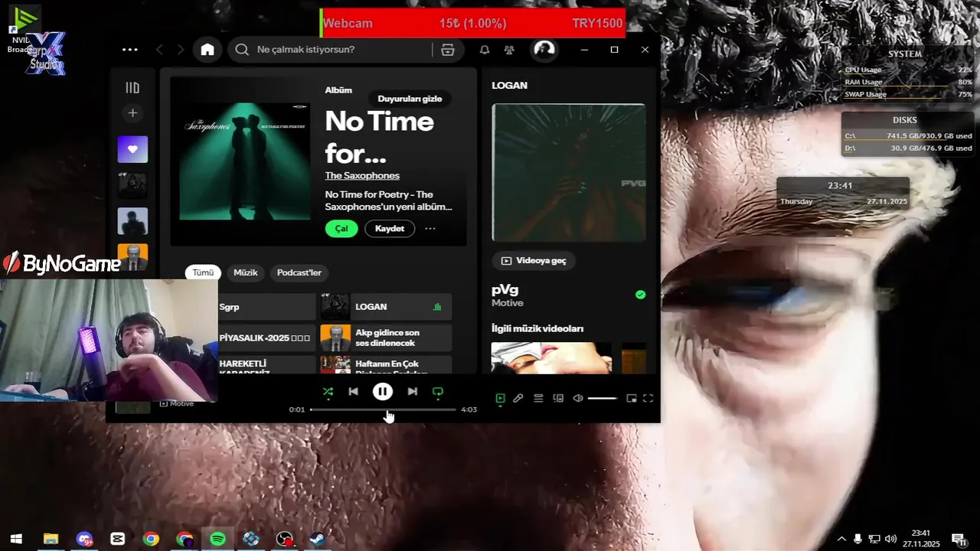The width and height of the screenshot is (980, 551).
Task: Expand Your Library sidebar icon
Action: tap(132, 88)
